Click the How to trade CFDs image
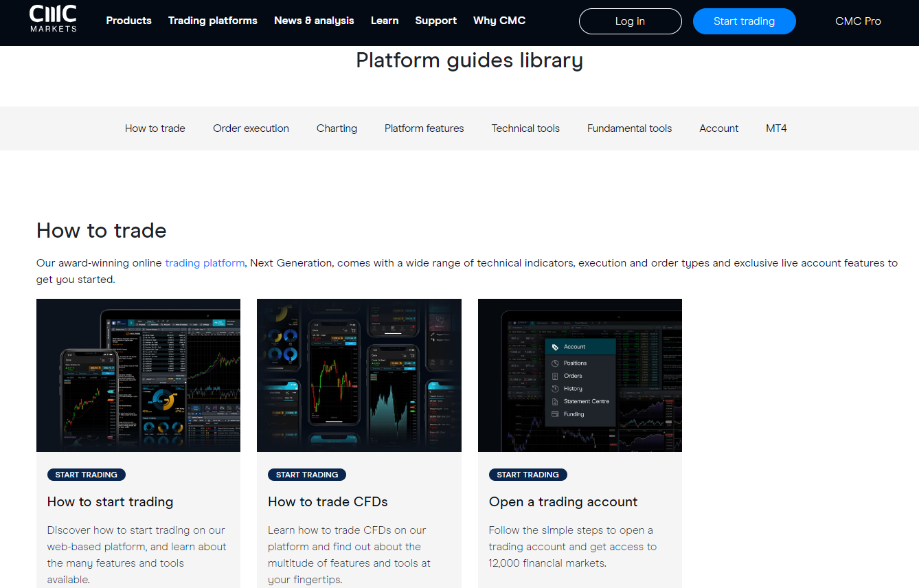 tap(359, 375)
